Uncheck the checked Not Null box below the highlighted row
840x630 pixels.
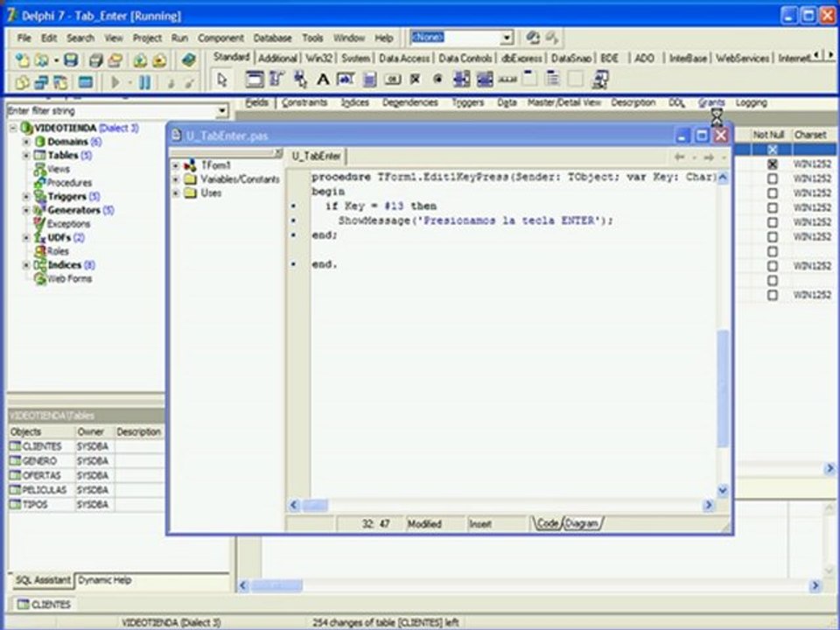pyautogui.click(x=772, y=164)
